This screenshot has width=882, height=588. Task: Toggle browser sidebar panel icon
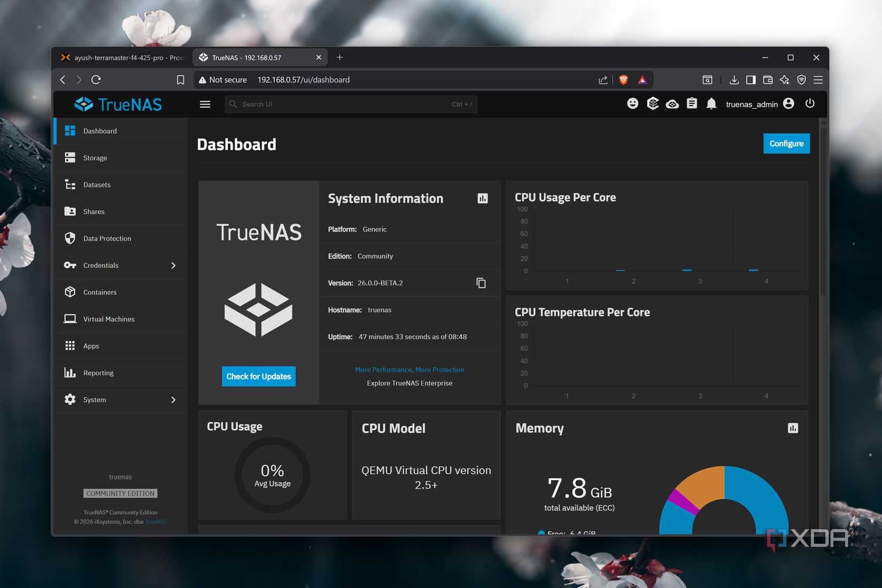pos(751,80)
